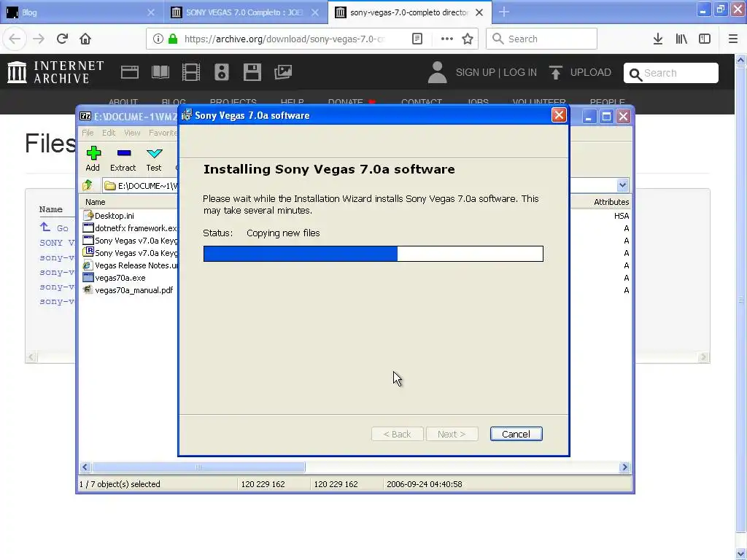Open the page actions three-dots menu
This screenshot has width=747, height=560.
tap(447, 39)
